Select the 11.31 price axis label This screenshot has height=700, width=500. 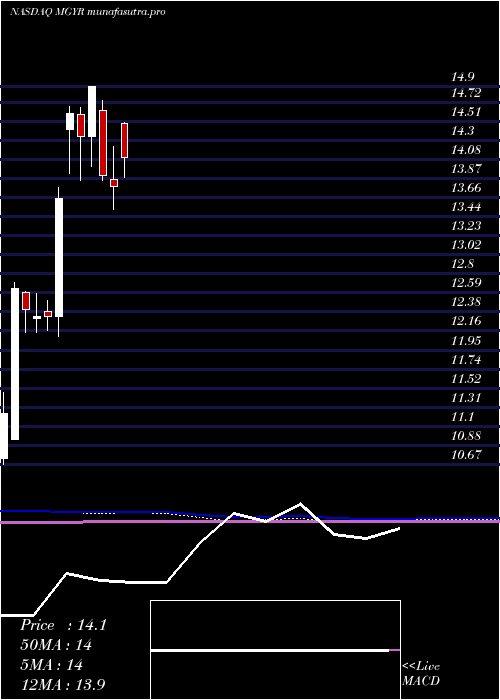click(x=466, y=398)
